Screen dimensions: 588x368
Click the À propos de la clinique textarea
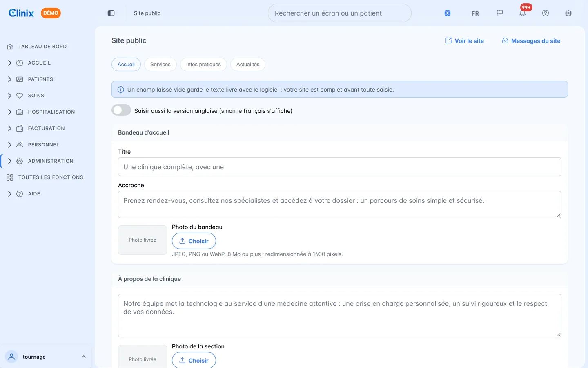[x=340, y=316]
